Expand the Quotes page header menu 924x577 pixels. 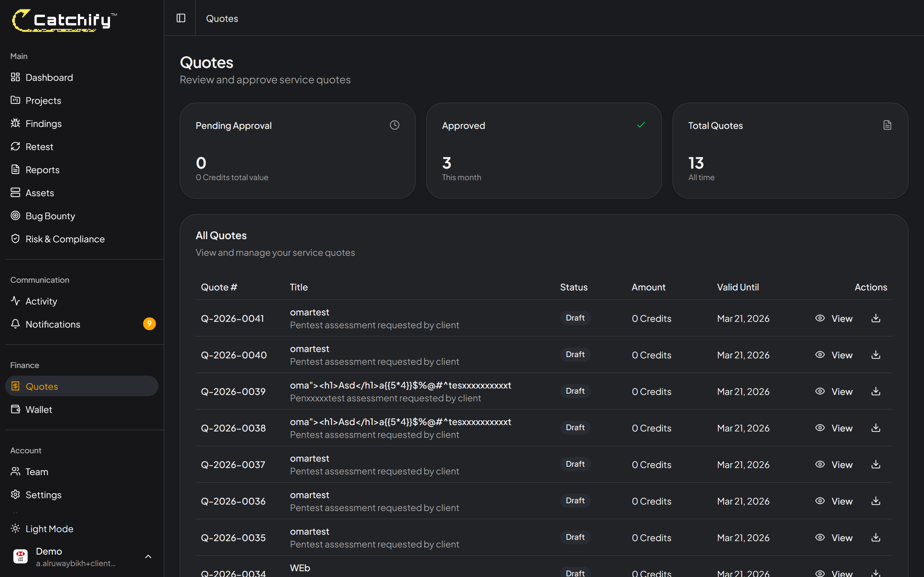(222, 18)
